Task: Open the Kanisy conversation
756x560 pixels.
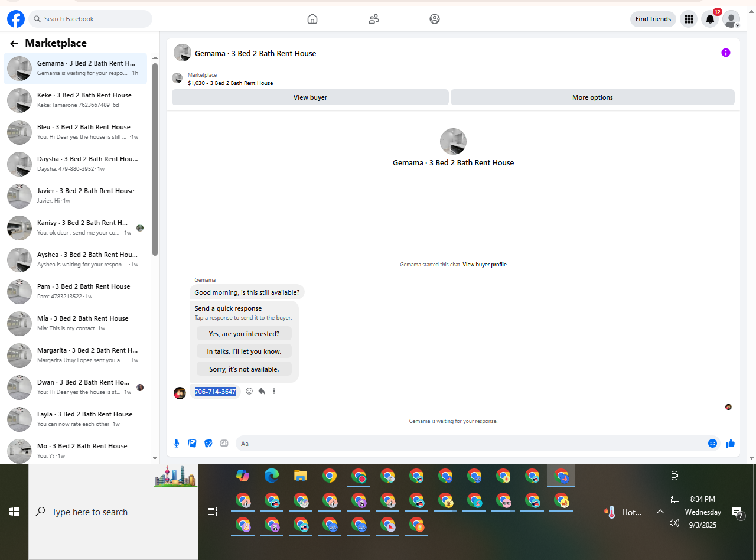Action: tap(76, 228)
